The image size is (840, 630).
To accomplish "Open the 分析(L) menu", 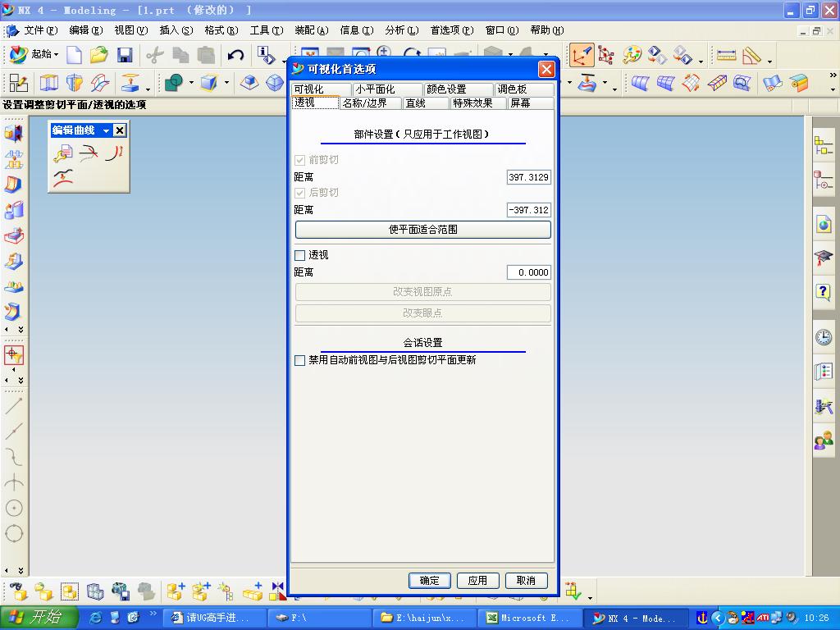I will click(401, 30).
